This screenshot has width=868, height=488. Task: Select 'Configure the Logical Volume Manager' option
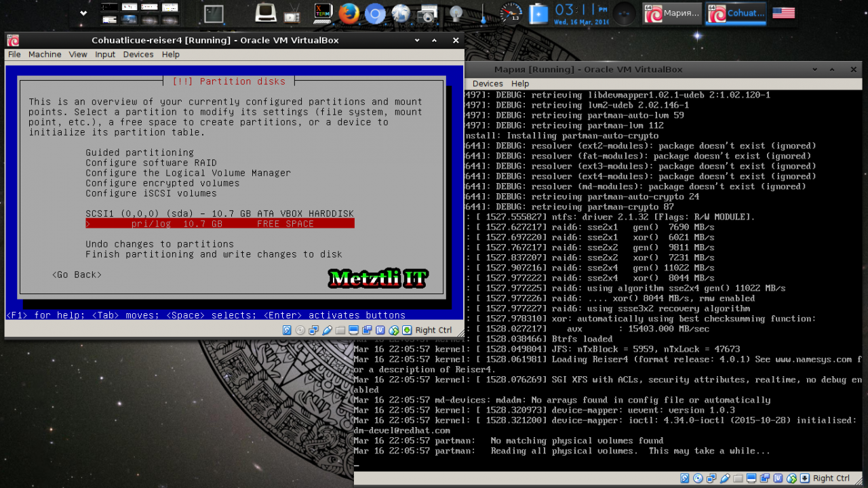pos(188,173)
